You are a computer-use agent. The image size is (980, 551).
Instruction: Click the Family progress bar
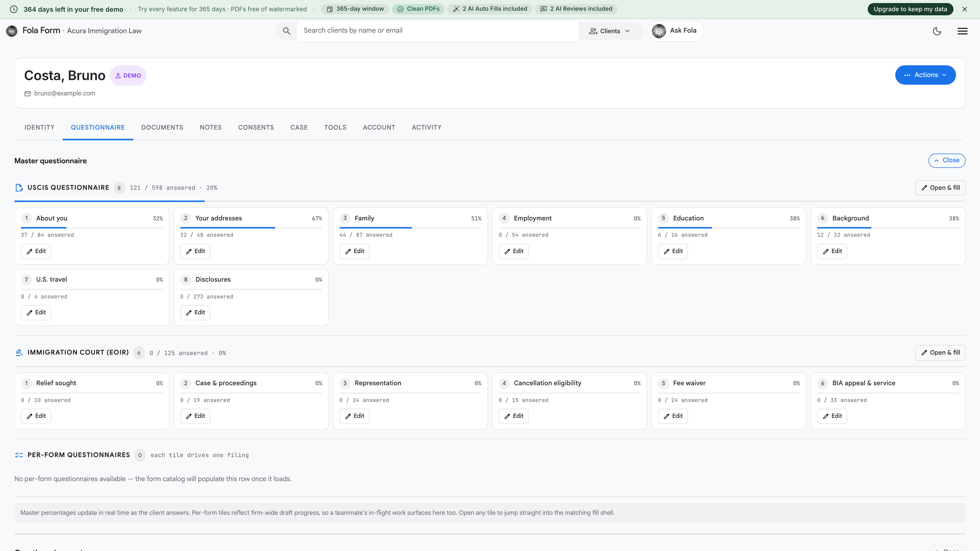[410, 228]
